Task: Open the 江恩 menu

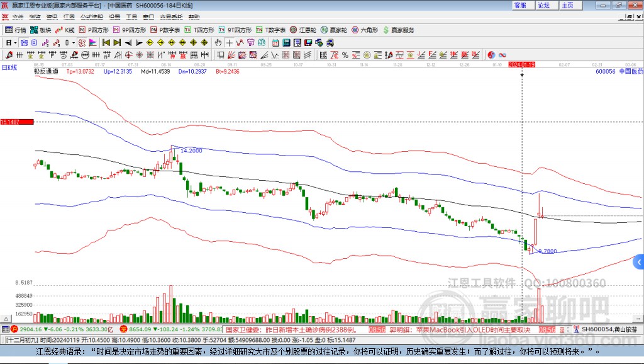Action: click(69, 17)
